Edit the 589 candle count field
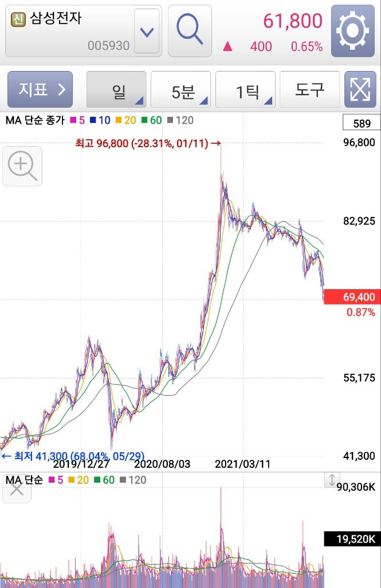 click(x=362, y=123)
